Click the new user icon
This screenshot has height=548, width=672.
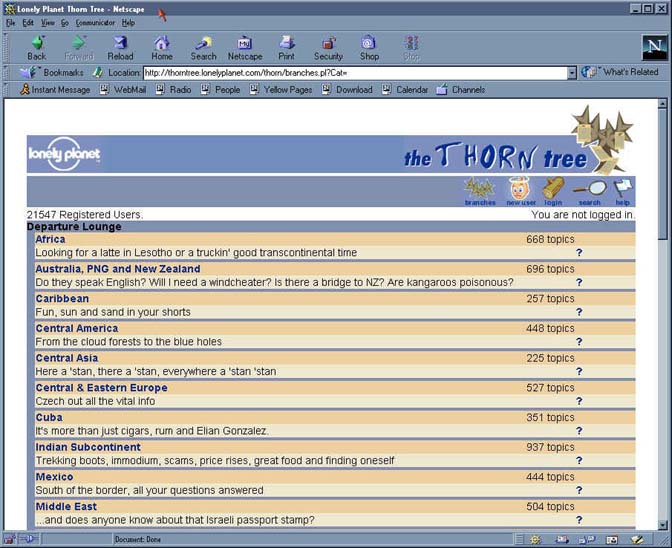pos(520,192)
